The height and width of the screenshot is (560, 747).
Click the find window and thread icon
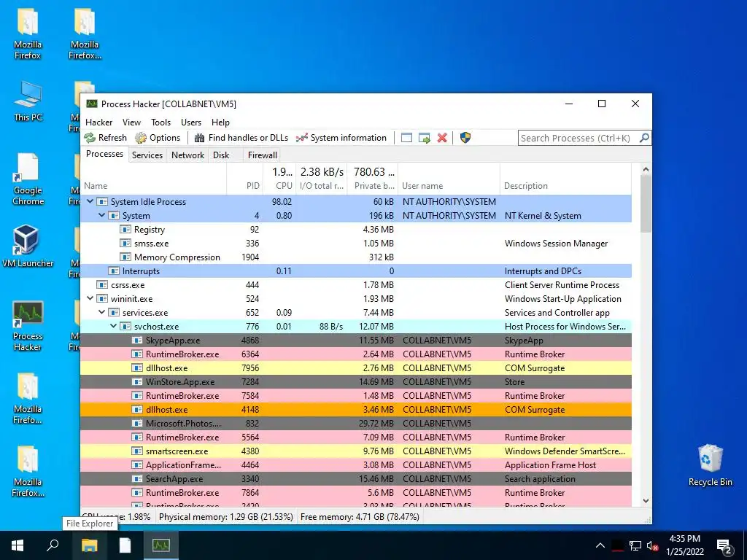point(425,138)
